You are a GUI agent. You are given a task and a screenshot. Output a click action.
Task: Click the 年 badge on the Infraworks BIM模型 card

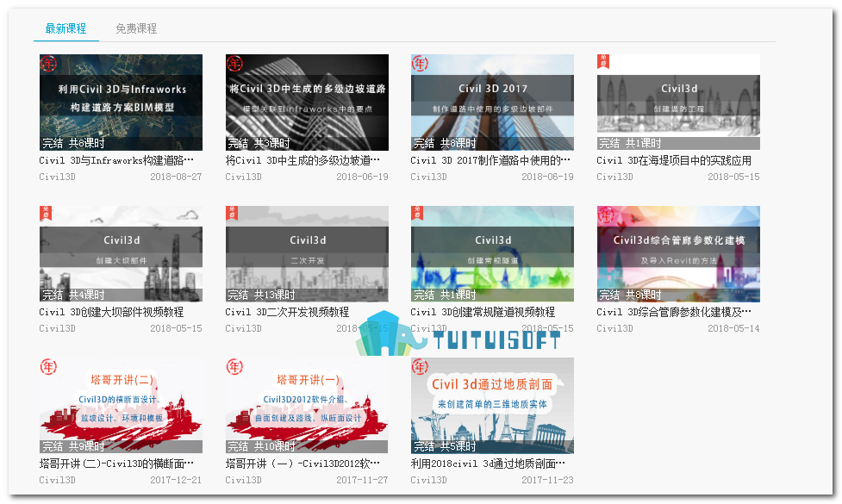tap(49, 64)
